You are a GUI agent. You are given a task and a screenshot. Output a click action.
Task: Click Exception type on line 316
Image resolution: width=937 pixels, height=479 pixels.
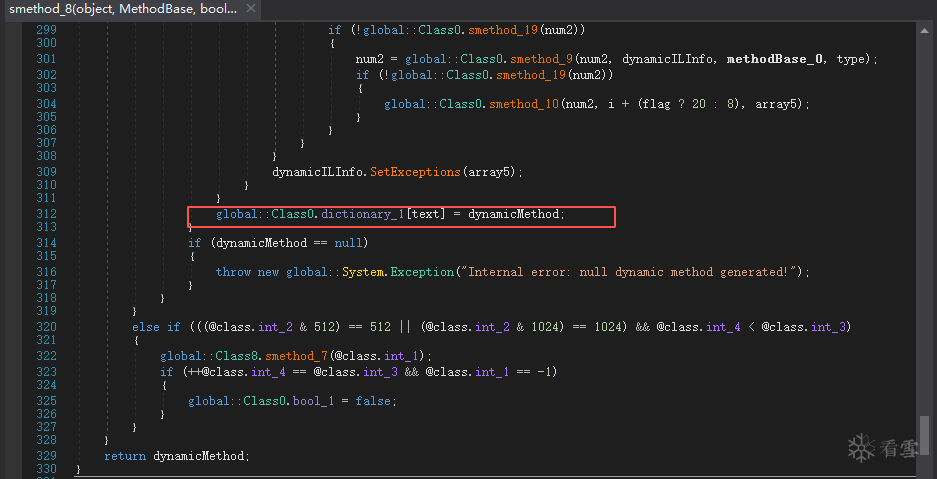click(422, 272)
